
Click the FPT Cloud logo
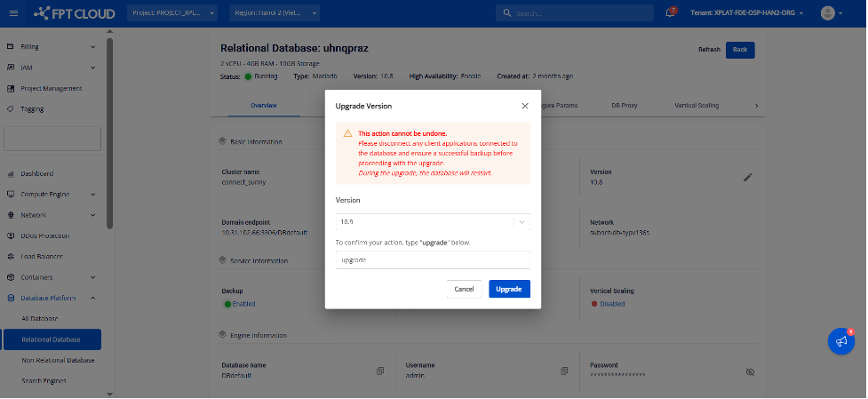click(x=76, y=13)
